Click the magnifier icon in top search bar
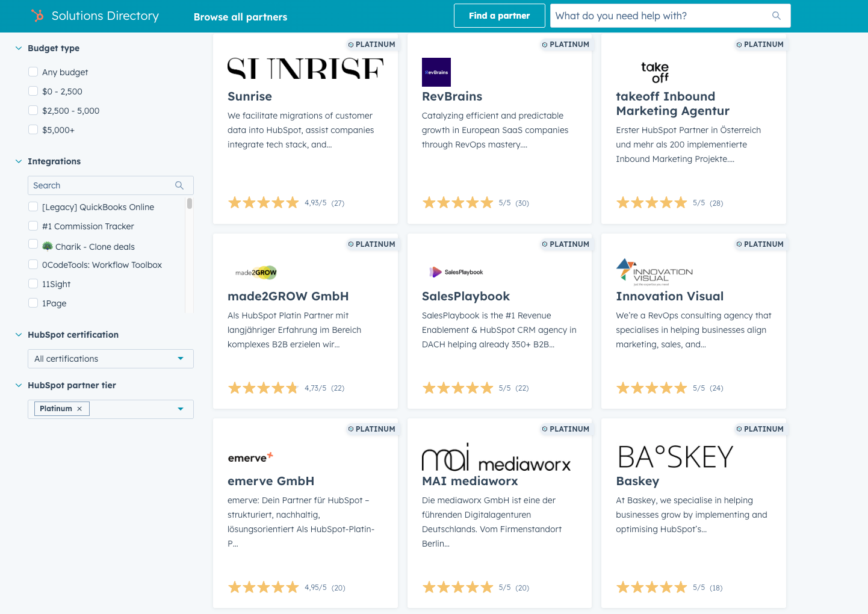 pyautogui.click(x=777, y=16)
